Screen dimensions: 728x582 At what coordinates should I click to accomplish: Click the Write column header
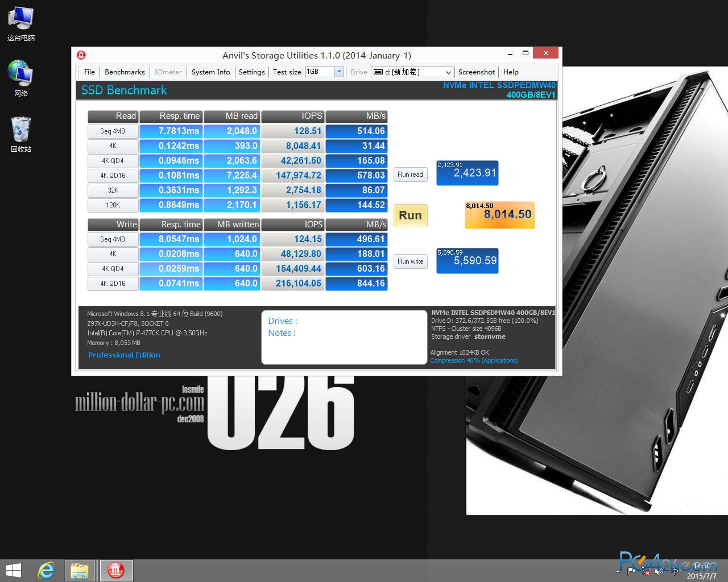pyautogui.click(x=113, y=225)
